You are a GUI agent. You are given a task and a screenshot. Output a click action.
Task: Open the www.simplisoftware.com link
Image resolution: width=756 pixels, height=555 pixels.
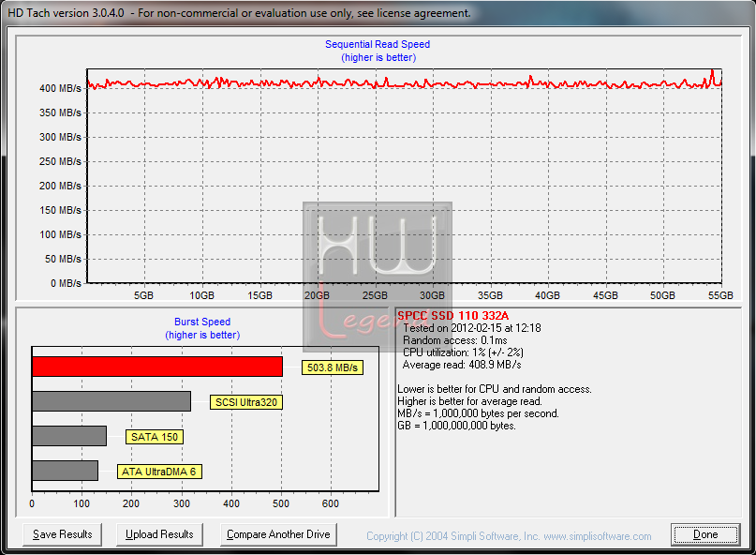click(598, 536)
